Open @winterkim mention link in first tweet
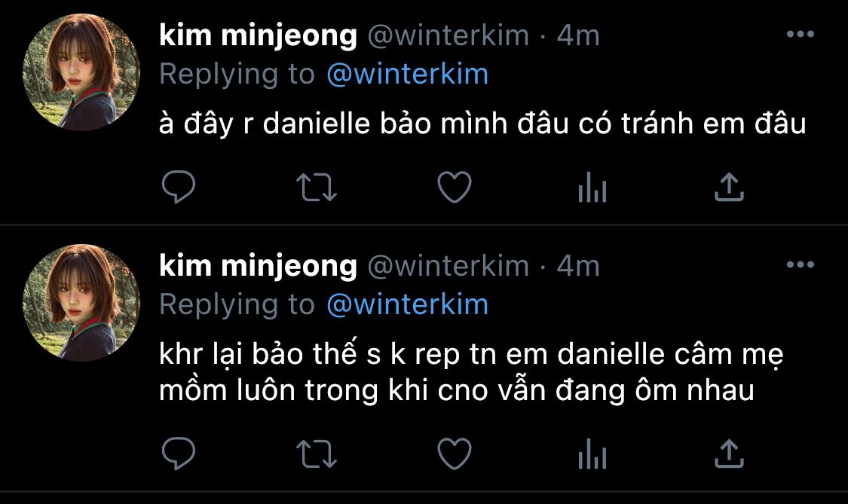This screenshot has height=504, width=848. pyautogui.click(x=407, y=74)
